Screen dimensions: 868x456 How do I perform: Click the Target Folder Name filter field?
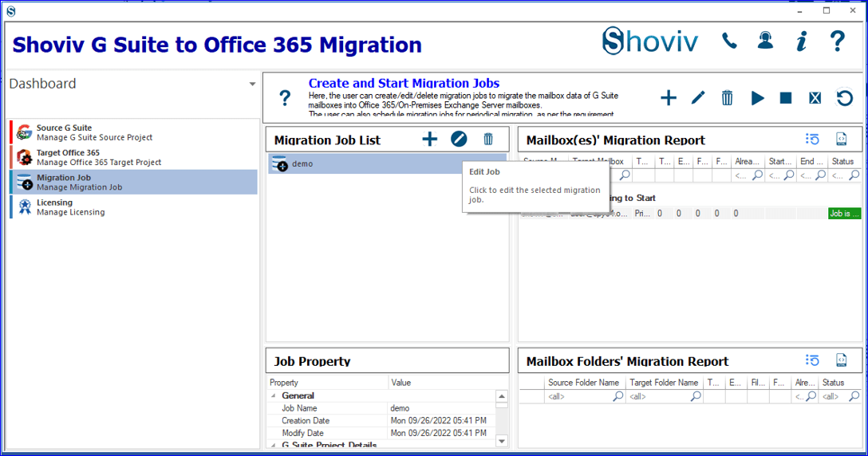pos(665,396)
